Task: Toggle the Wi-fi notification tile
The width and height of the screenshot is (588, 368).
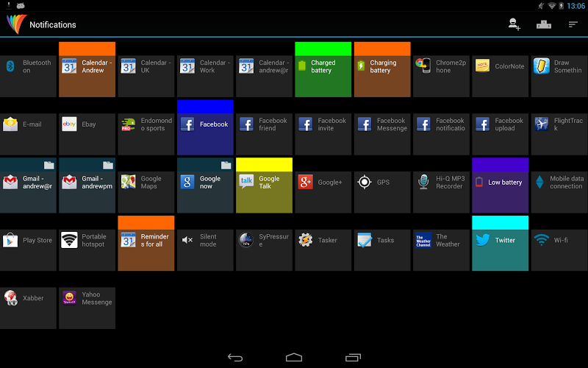Action: (x=559, y=250)
